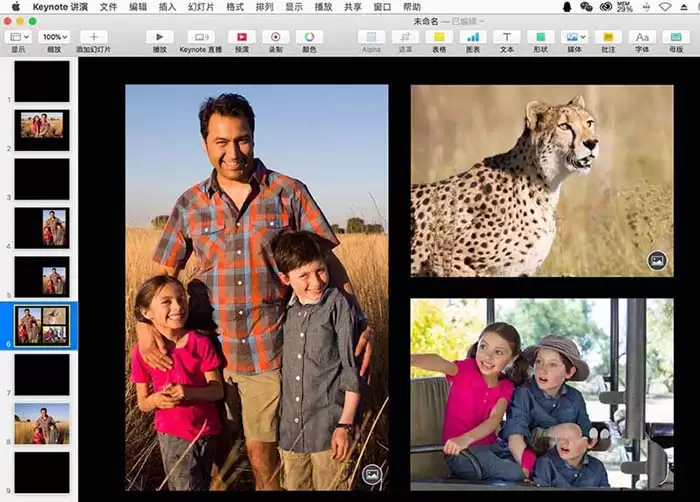Open the 显示 view options dropdown
700x502 pixels.
tap(19, 37)
